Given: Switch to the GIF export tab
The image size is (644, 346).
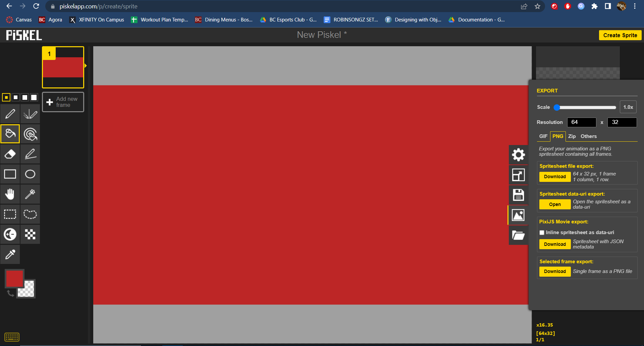Looking at the screenshot, I should pos(543,136).
